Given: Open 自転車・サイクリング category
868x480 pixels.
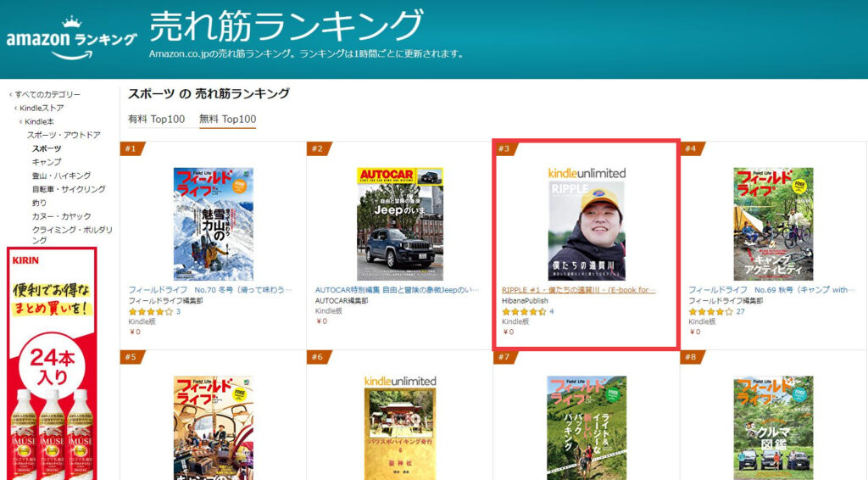Looking at the screenshot, I should [x=69, y=189].
